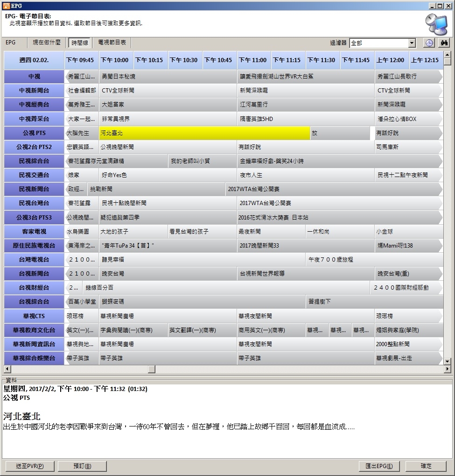
Task: Select program 蝴蝶密碼
Action: [203, 301]
